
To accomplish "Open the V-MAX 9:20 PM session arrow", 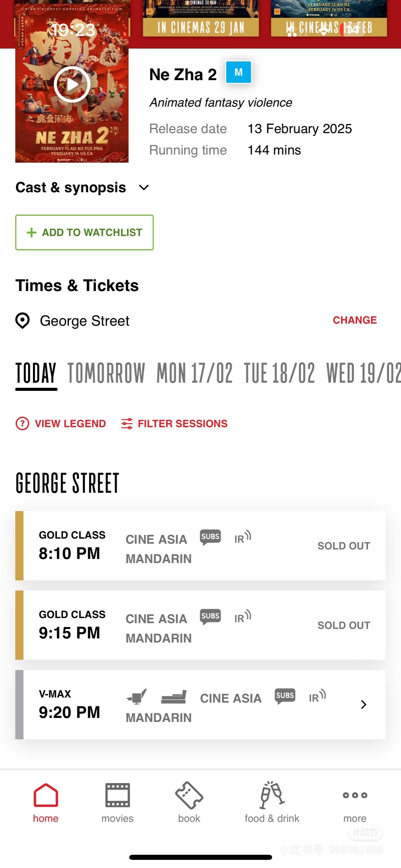I will [x=363, y=705].
